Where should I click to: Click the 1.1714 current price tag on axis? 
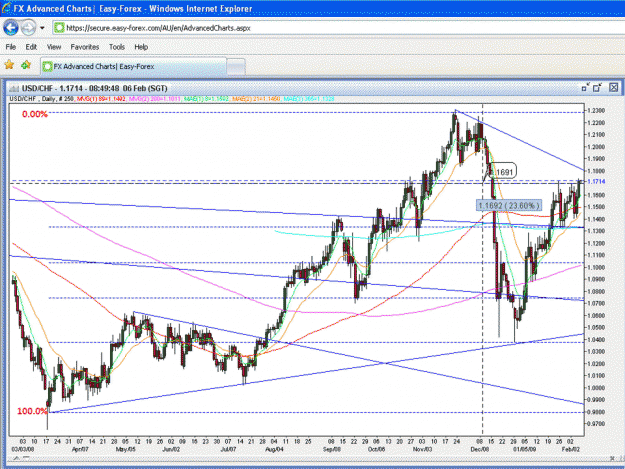596,181
